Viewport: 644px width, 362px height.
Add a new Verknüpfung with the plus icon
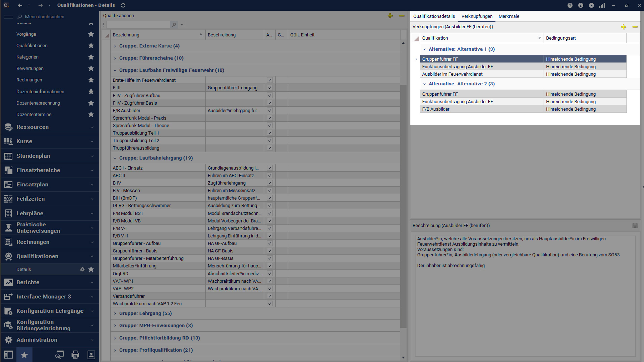point(623,27)
